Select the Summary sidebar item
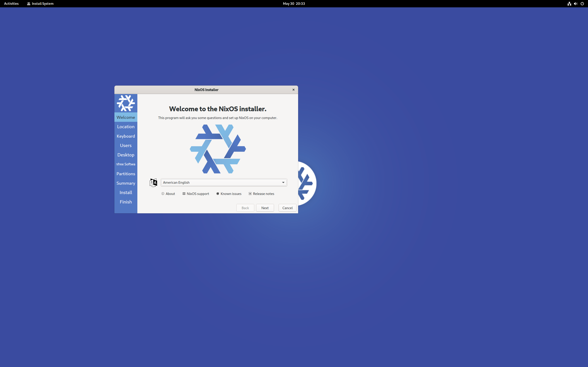 click(x=126, y=183)
